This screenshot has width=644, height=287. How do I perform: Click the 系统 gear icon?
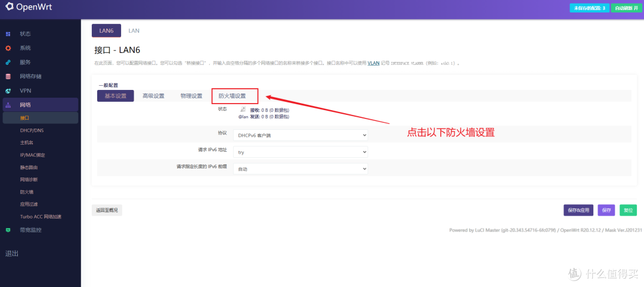[8, 48]
